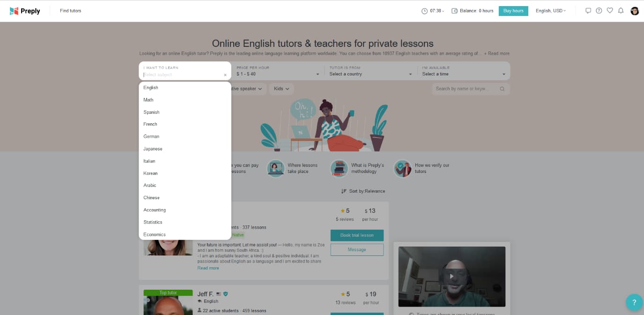Screen dimensions: 644x315
Task: Expand the I'm available time dropdown
Action: (x=464, y=71)
